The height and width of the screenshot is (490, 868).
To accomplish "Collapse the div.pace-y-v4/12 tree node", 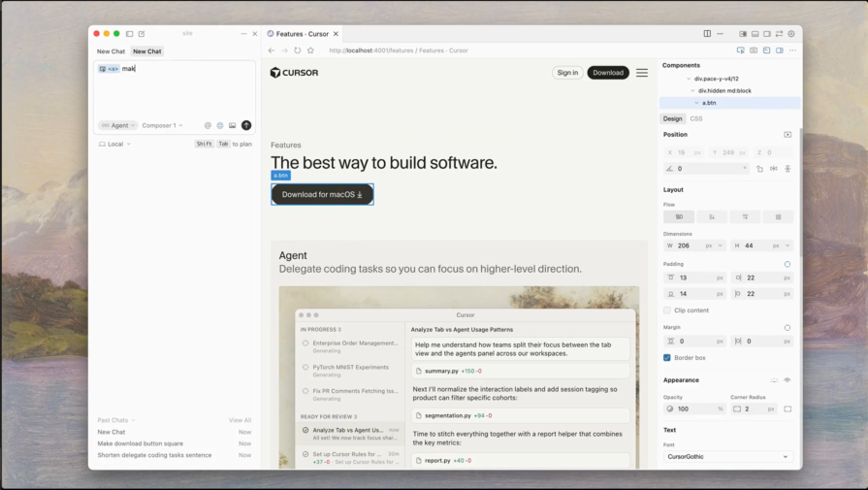I will coord(689,79).
